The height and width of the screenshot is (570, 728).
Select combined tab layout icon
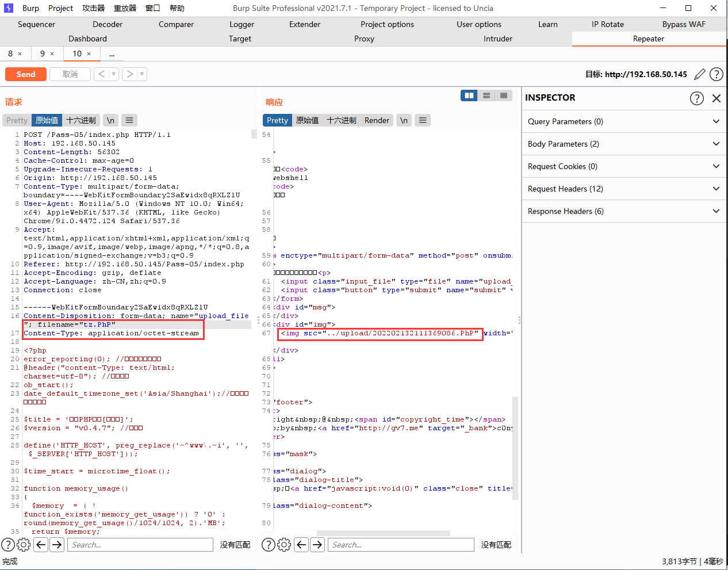click(504, 95)
